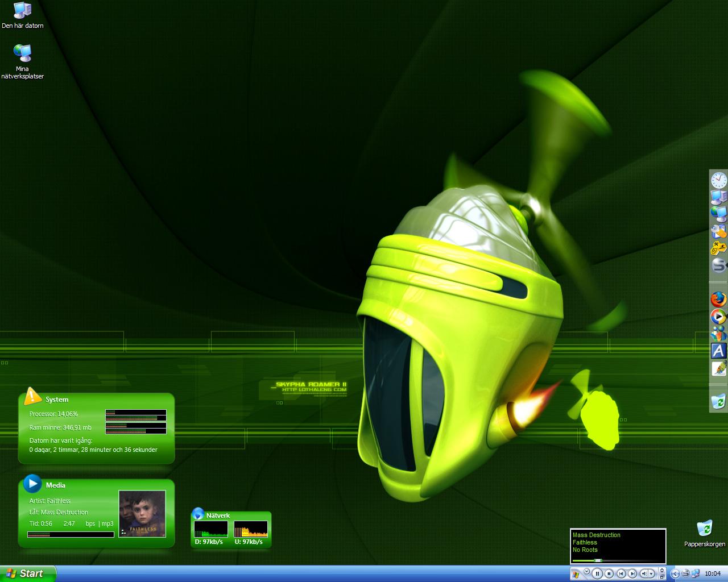Skip to previous track in taskbar player
Screen dimensions: 728x582
coord(621,573)
